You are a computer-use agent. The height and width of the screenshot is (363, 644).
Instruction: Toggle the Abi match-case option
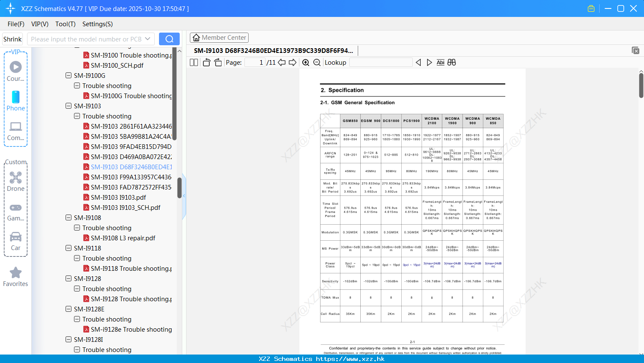click(440, 62)
